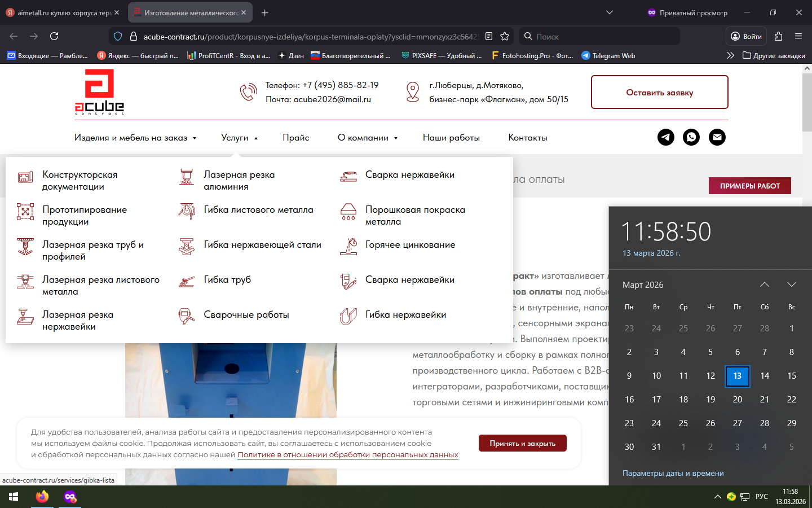Screen dimensions: 812x508
Task: Open 'Параметры даты и времени' link
Action: (x=673, y=473)
